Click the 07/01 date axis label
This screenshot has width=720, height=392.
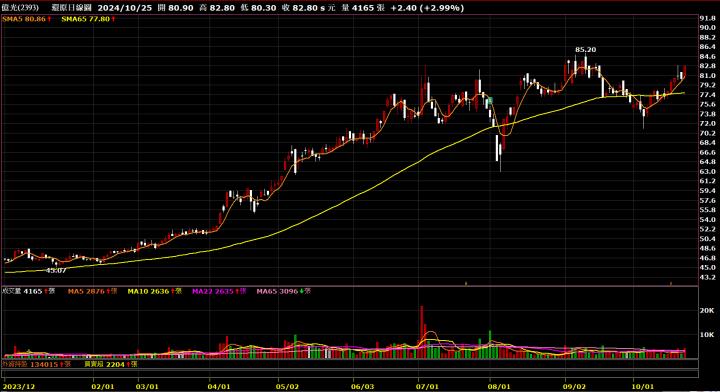point(427,386)
